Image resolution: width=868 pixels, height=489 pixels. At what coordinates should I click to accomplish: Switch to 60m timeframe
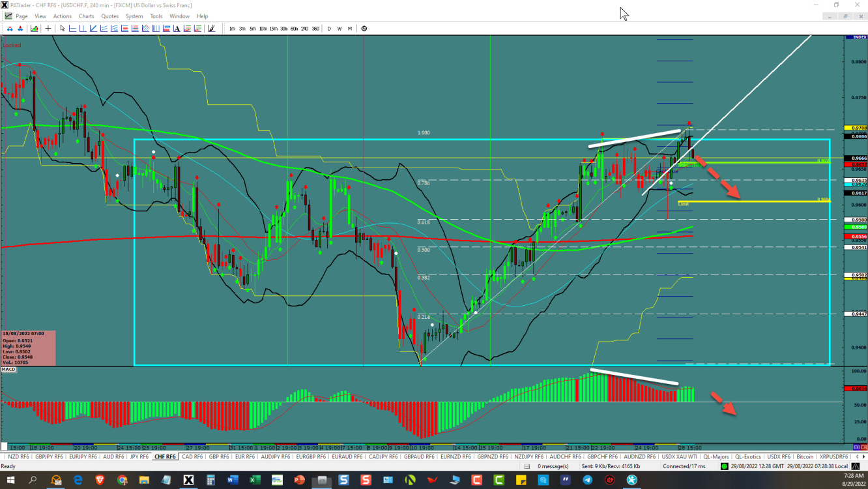(294, 28)
